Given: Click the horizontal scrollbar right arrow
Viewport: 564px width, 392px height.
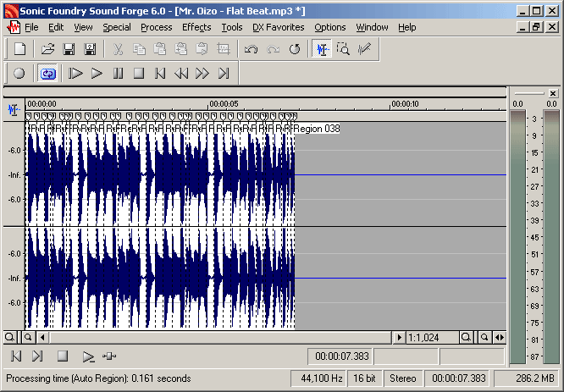Looking at the screenshot, I should 399,337.
